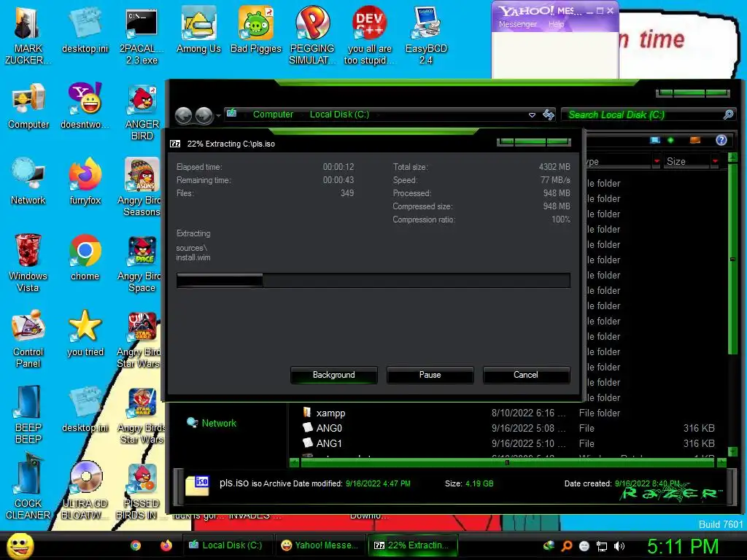Select the Network desktop icon

pos(28,182)
